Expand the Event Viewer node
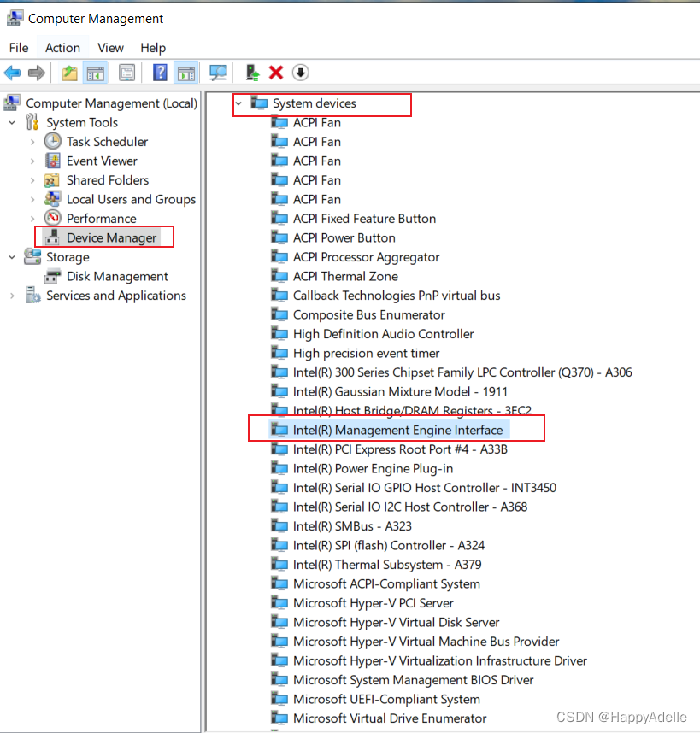Image resolution: width=700 pixels, height=733 pixels. pos(32,161)
